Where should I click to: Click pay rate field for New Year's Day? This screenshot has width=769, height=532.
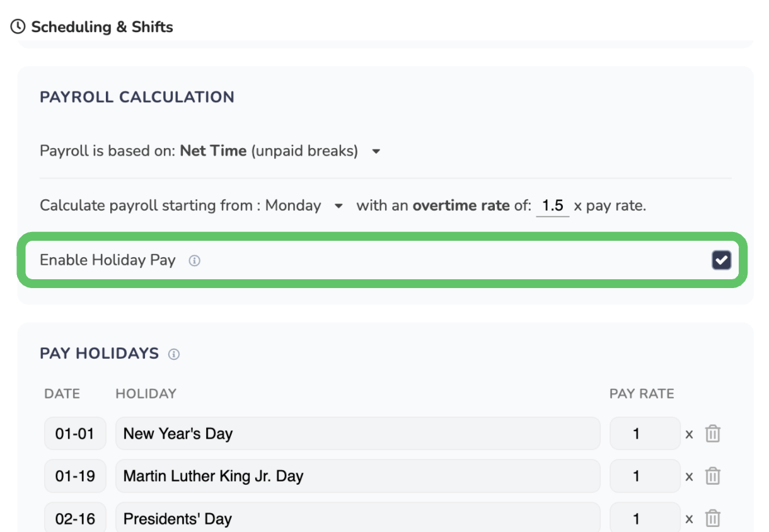point(644,434)
